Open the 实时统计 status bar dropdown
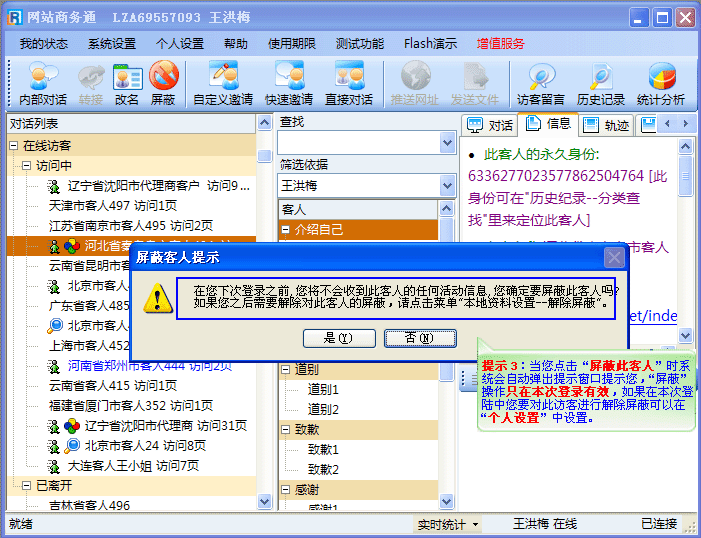The height and width of the screenshot is (538, 701). (x=447, y=524)
